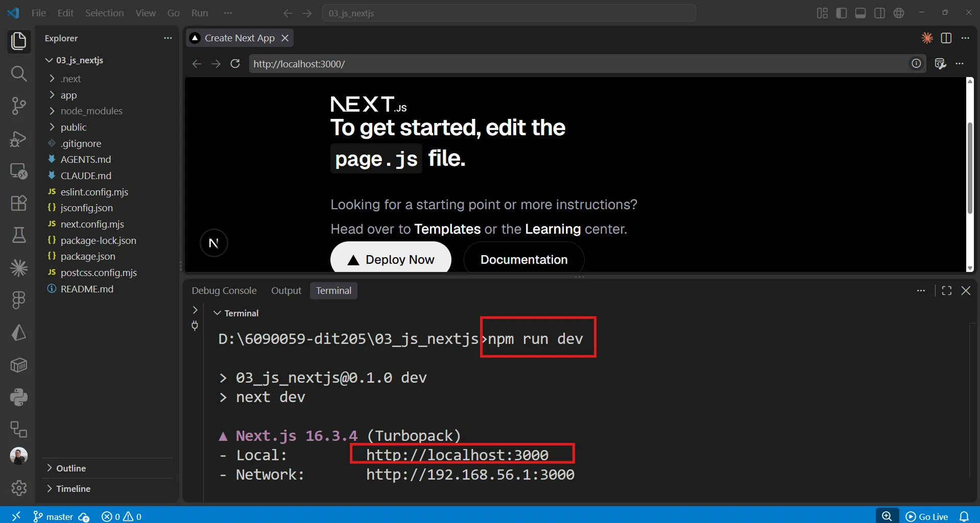Open the Claude starburst icon in activity bar
980x523 pixels.
[19, 268]
